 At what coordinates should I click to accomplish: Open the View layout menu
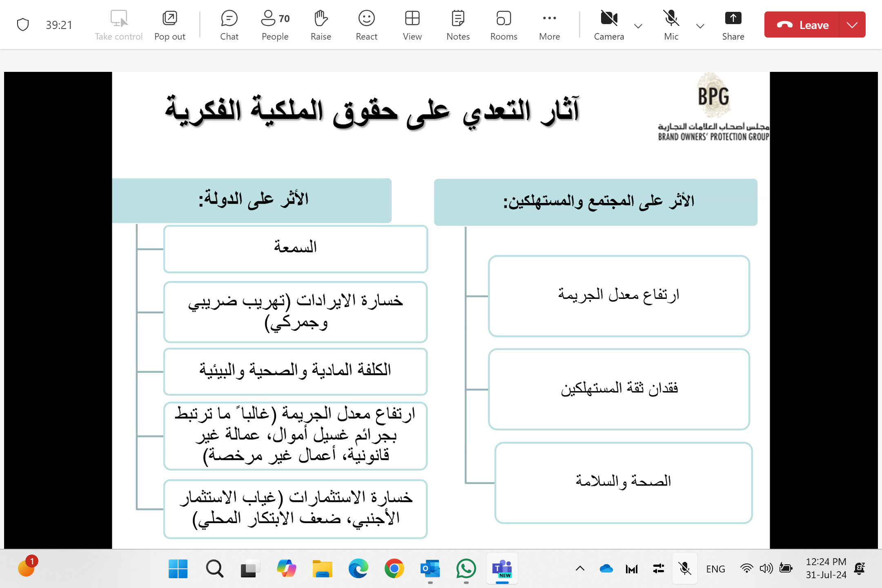pyautogui.click(x=412, y=25)
